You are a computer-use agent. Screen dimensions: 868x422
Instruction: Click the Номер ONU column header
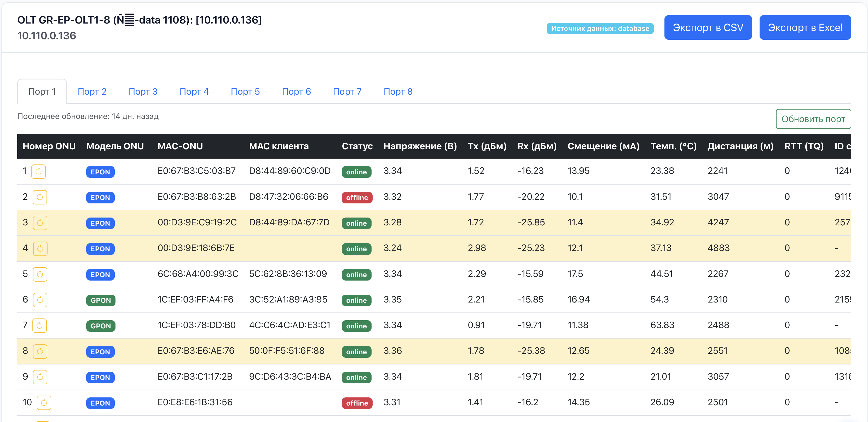coord(49,146)
